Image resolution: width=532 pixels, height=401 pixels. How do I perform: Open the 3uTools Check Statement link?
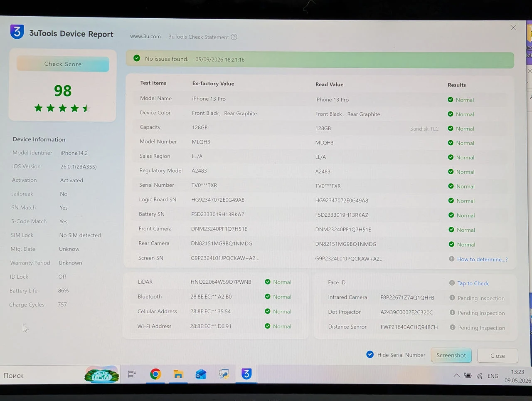coord(199,37)
